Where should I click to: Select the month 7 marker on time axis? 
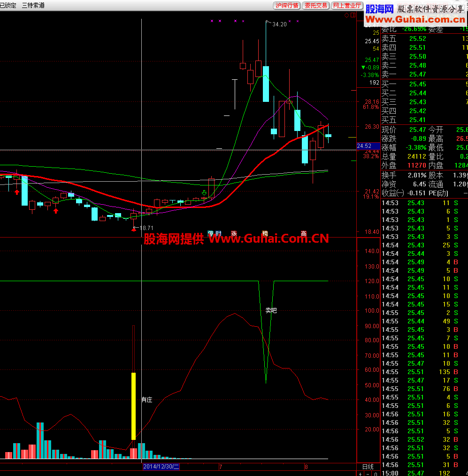point(221,467)
